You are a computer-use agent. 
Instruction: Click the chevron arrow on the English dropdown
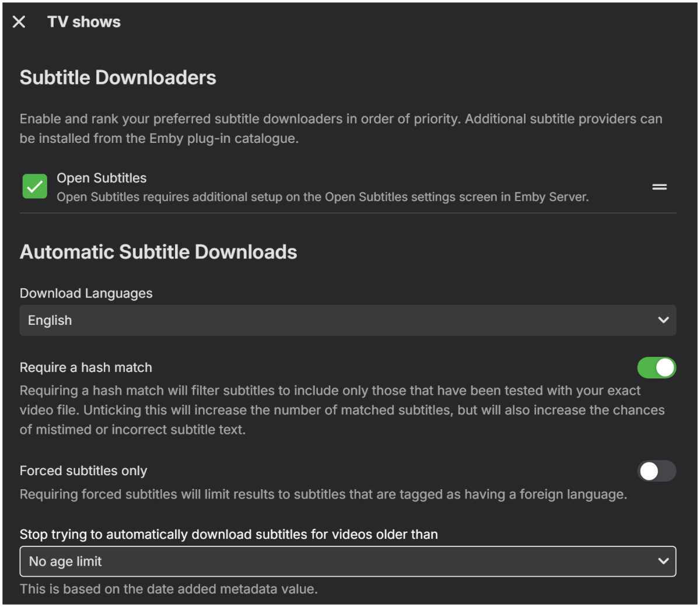[663, 320]
